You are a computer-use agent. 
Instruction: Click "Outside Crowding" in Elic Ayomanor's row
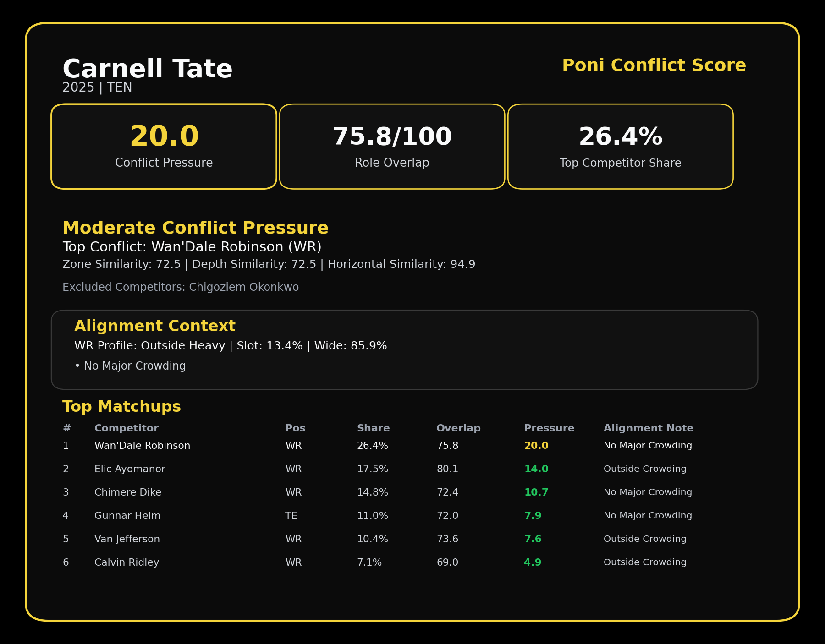pyautogui.click(x=645, y=469)
